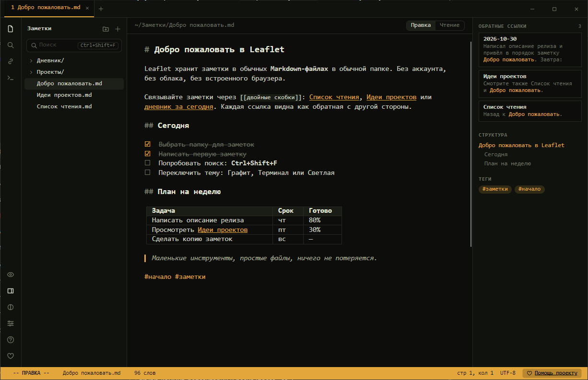Open the 2026-10-30 backlink card
This screenshot has height=380, width=588.
coord(530,49)
